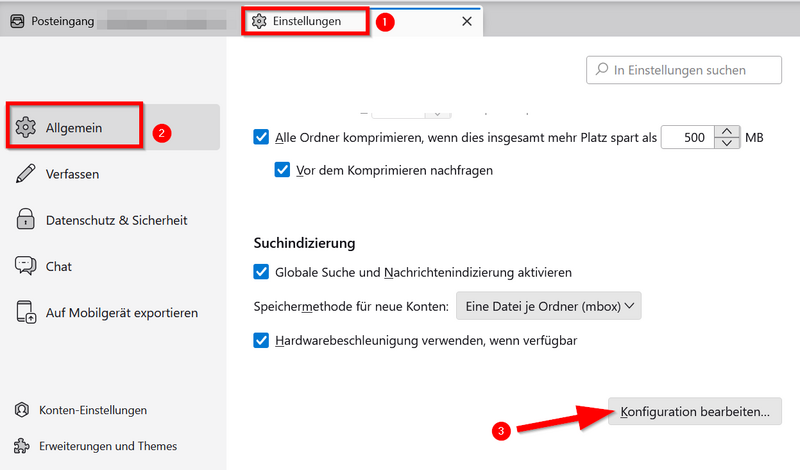Toggle Alle Ordner komprimieren checkbox
The height and width of the screenshot is (470, 800).
click(261, 137)
